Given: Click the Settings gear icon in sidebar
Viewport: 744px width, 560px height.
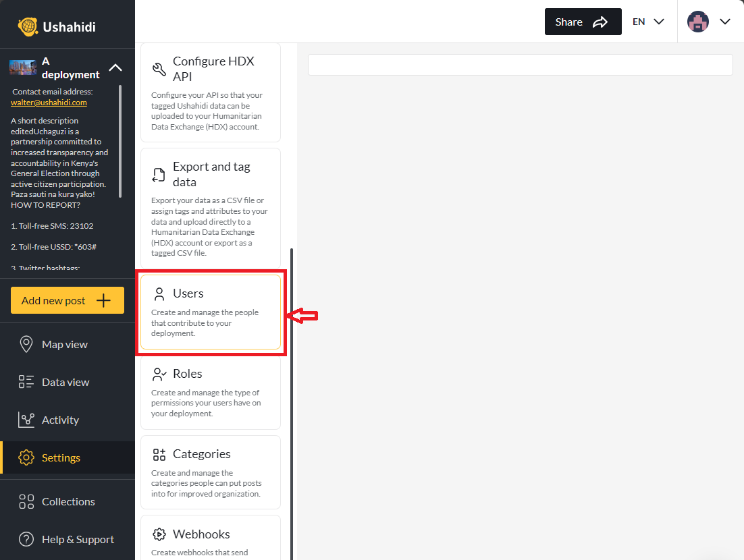Looking at the screenshot, I should point(26,457).
